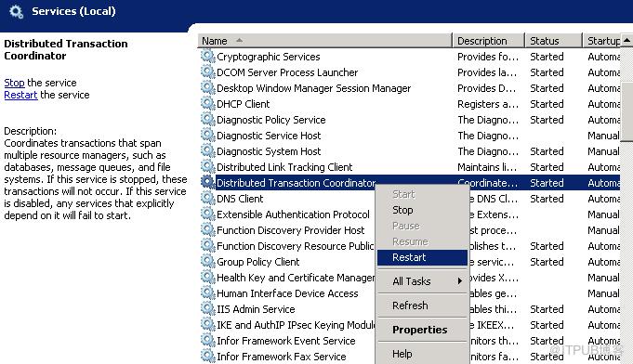Open the All Tasks submenu
The width and height of the screenshot is (633, 364).
422,281
